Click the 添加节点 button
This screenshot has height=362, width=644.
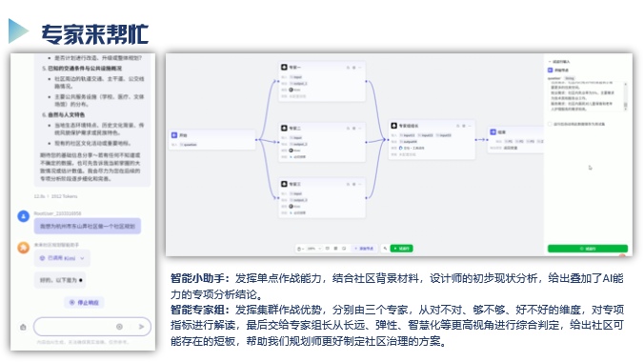(364, 249)
